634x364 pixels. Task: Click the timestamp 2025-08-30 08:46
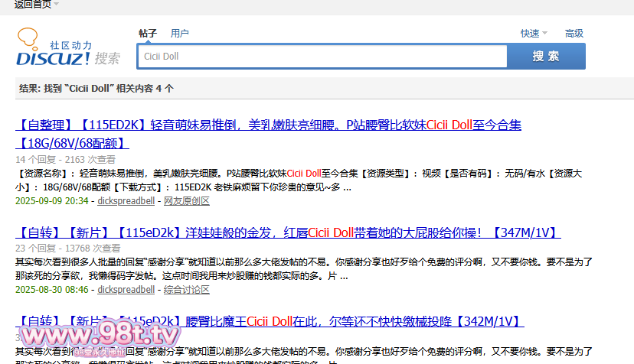coord(52,290)
